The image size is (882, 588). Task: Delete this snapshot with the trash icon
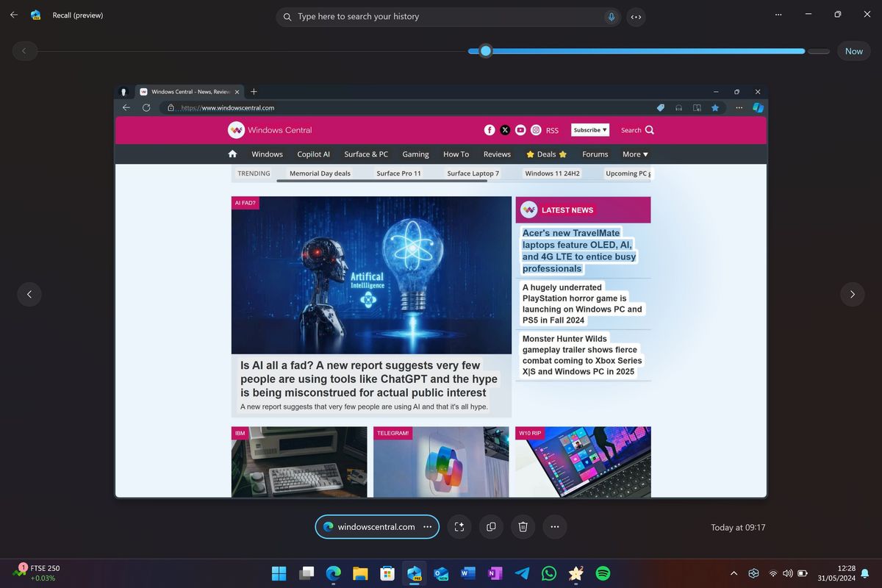[523, 527]
